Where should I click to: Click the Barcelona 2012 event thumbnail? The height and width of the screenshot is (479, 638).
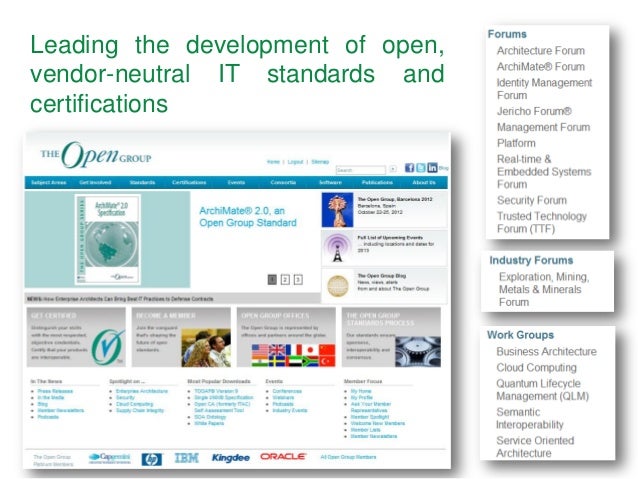click(x=337, y=210)
